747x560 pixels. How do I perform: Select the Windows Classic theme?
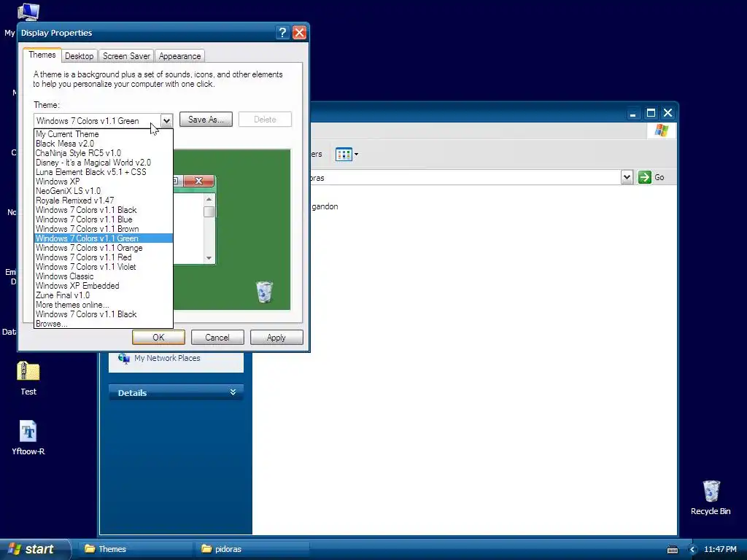tap(104, 276)
